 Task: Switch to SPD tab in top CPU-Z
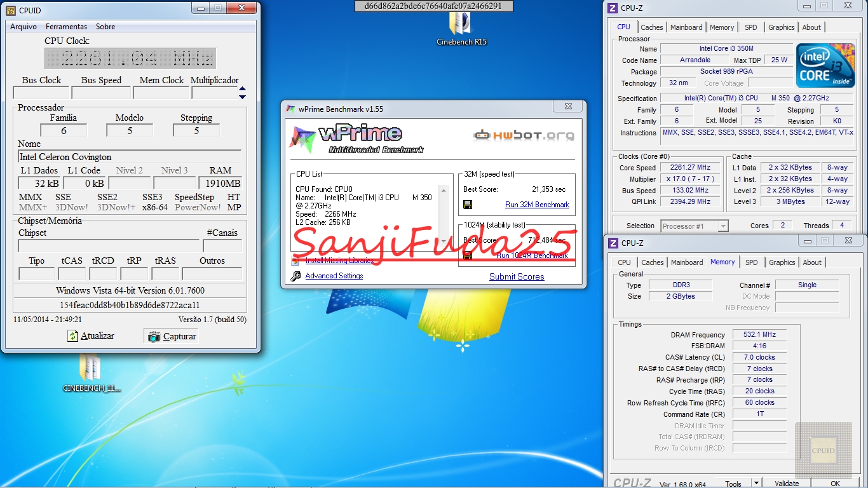tap(751, 27)
